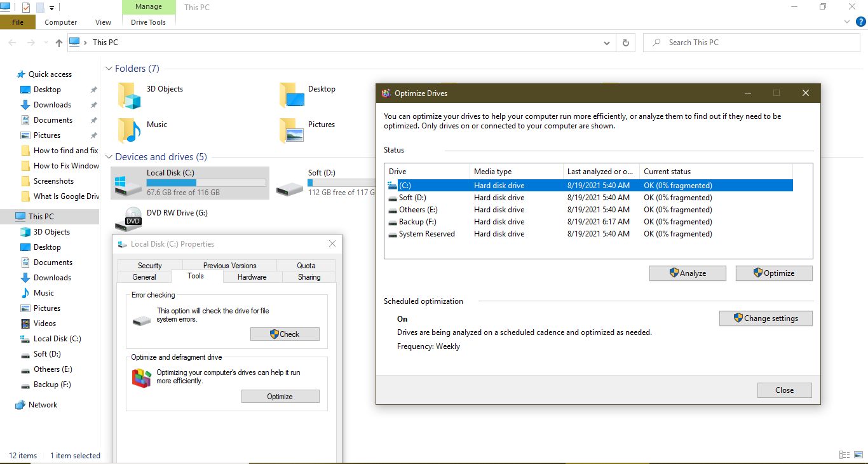The width and height of the screenshot is (868, 464).
Task: Switch to details view in status bar
Action: pyautogui.click(x=845, y=455)
